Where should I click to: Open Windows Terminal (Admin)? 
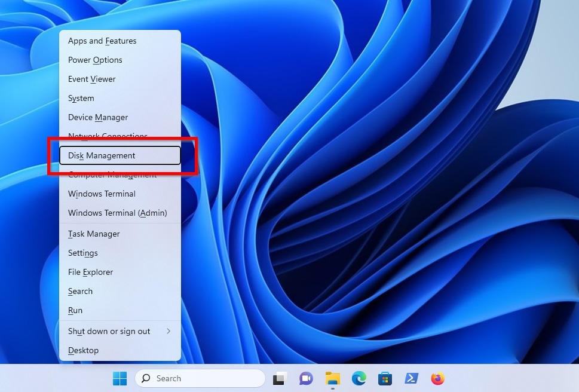tap(117, 213)
